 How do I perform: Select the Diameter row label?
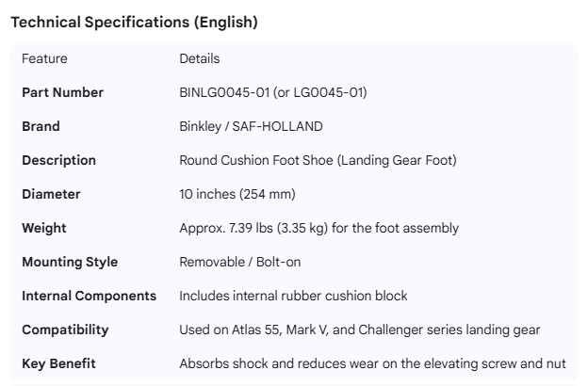point(52,194)
